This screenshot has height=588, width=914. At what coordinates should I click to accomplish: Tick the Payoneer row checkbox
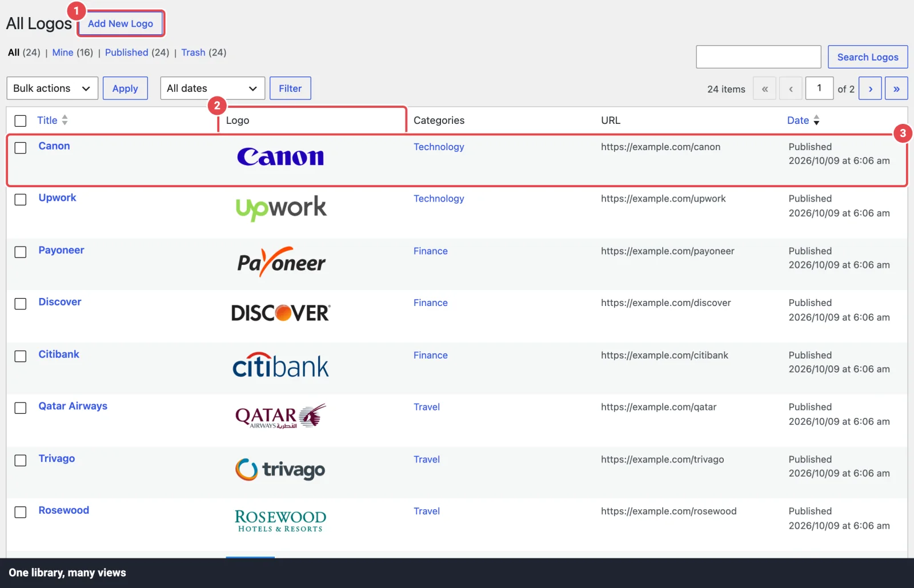pyautogui.click(x=21, y=252)
